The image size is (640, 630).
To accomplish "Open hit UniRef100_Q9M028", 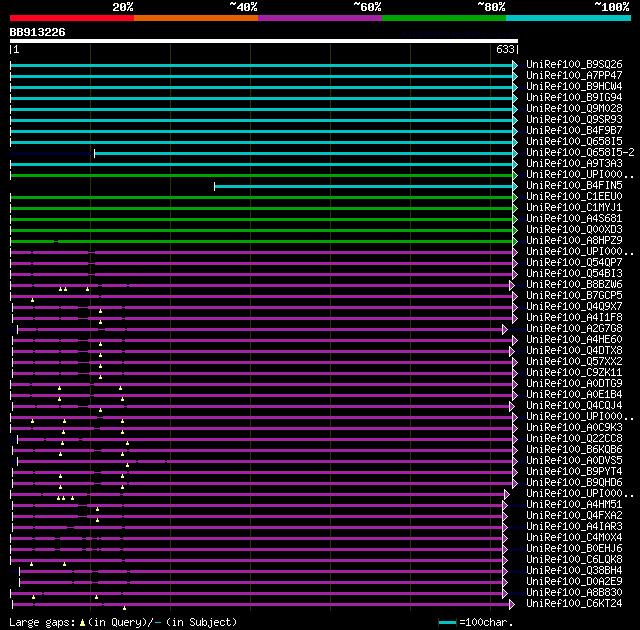I will click(574, 109).
